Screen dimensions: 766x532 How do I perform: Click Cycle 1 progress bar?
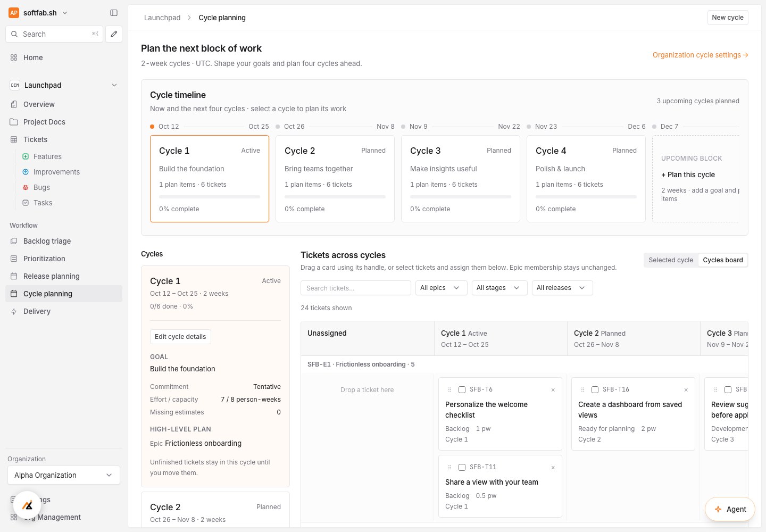point(210,197)
